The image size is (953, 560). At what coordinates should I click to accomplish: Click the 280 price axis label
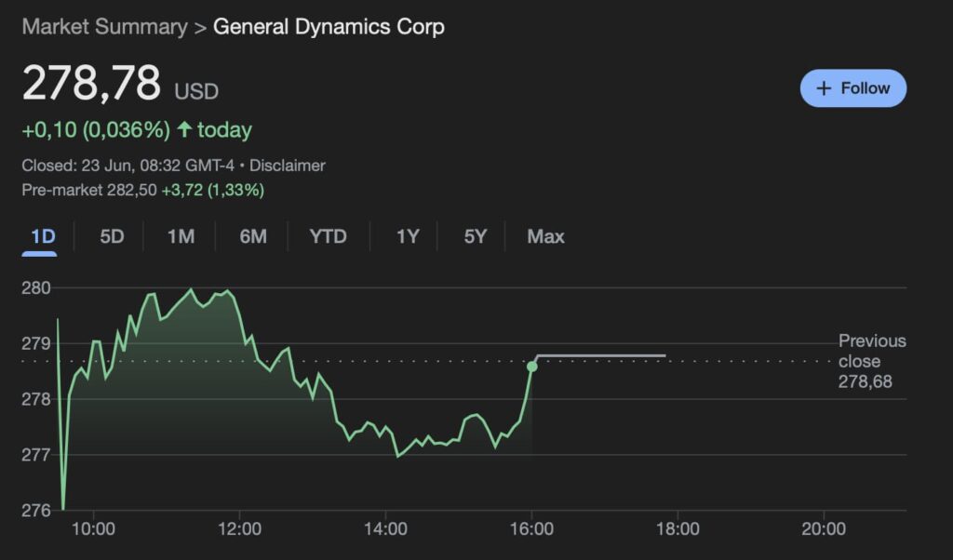(36, 287)
